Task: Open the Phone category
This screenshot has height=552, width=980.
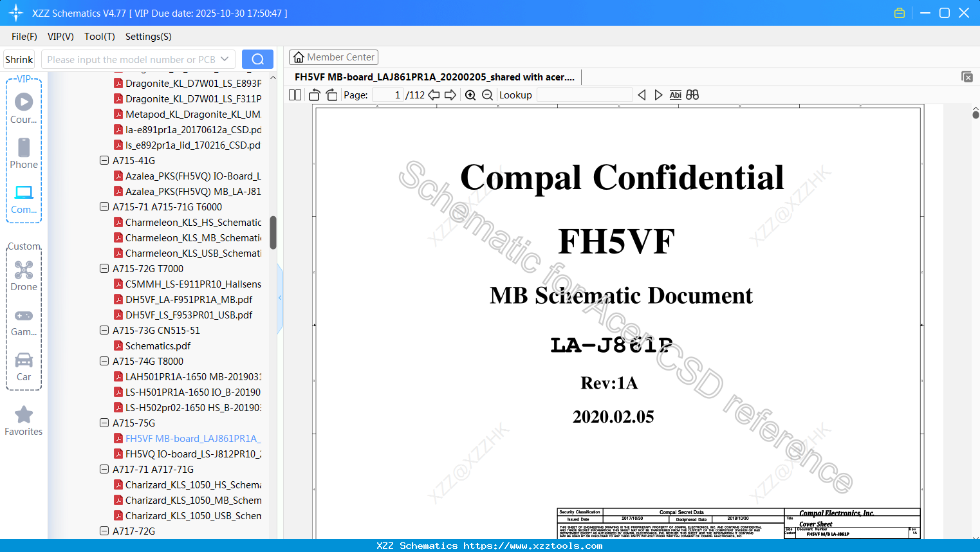Action: pos(24,153)
